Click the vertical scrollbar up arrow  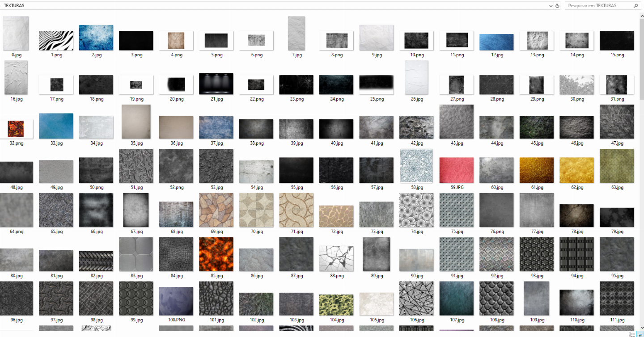pos(641,15)
